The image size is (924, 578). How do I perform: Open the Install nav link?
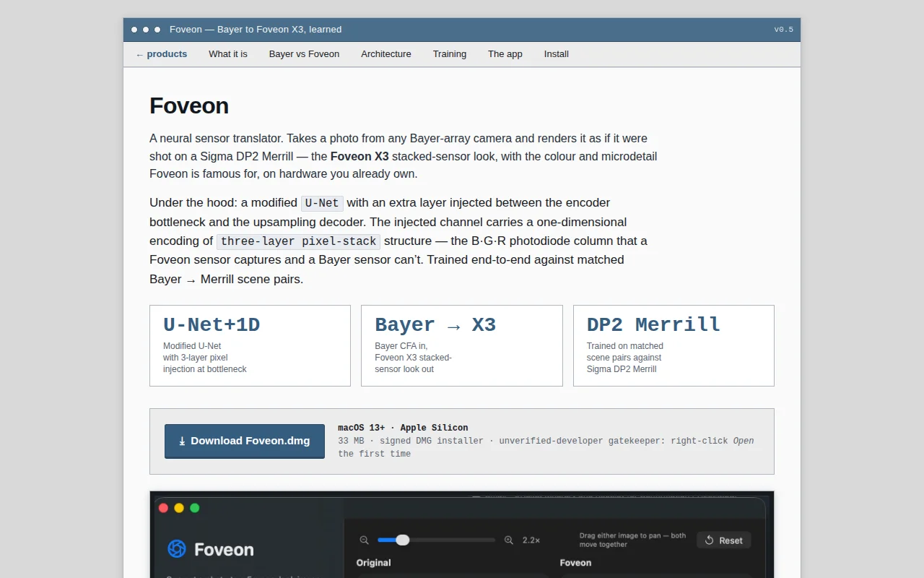(x=557, y=54)
